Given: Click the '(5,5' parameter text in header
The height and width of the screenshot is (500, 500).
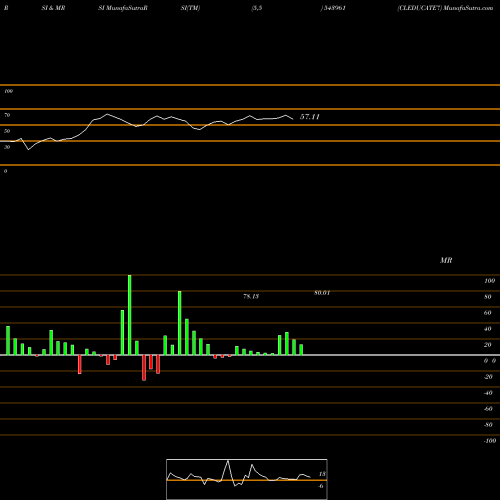Looking at the screenshot, I should pyautogui.click(x=257, y=8).
